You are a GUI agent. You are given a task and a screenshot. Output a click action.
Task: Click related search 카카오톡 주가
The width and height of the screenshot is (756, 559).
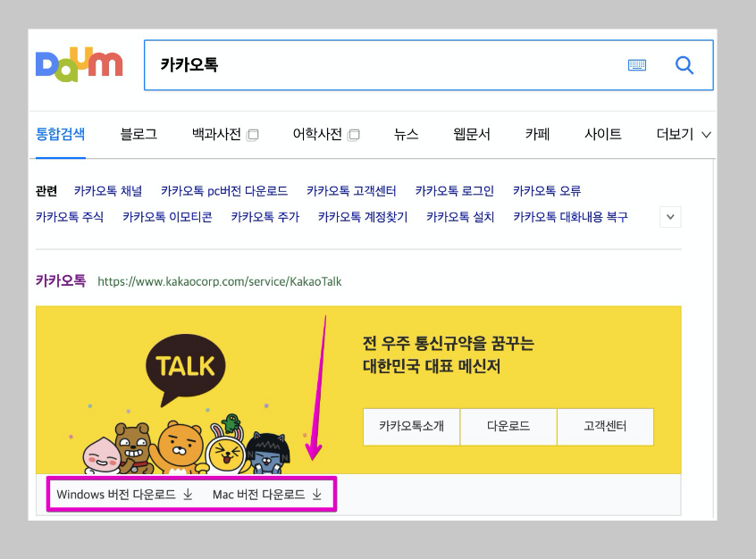point(265,217)
